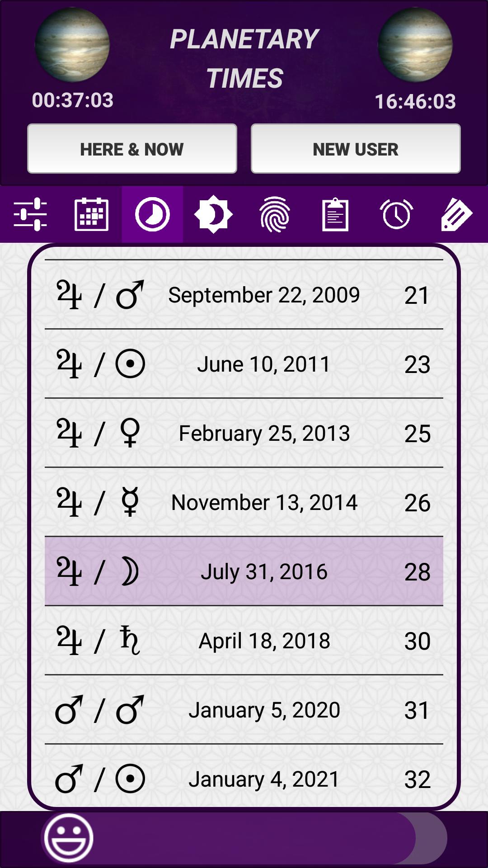The width and height of the screenshot is (488, 868).
Task: Open the settings sliders icon
Action: (30, 214)
